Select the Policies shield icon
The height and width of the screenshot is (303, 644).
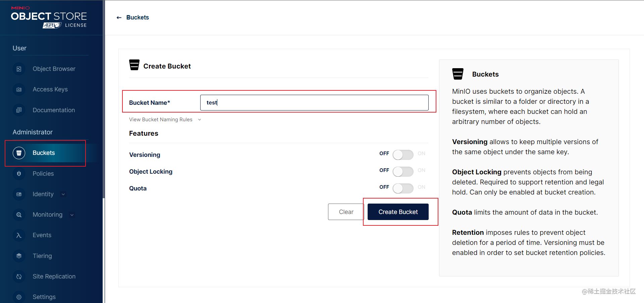[x=19, y=174]
